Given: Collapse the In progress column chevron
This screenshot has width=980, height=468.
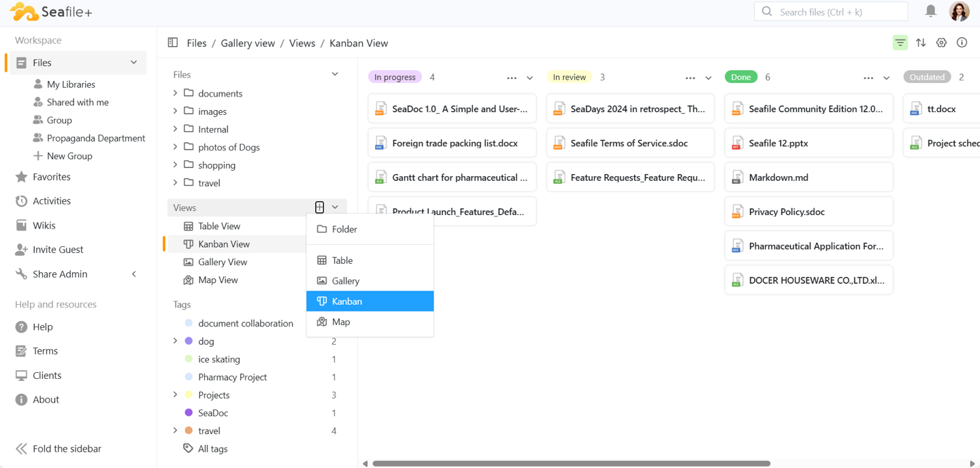Looking at the screenshot, I should (x=530, y=78).
